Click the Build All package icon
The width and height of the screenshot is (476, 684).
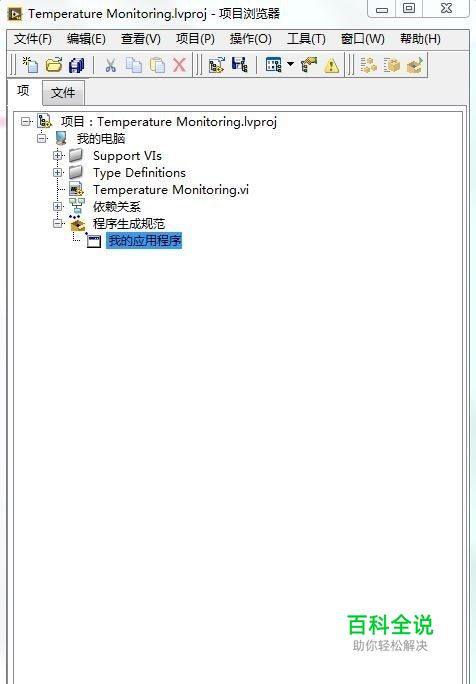point(392,65)
